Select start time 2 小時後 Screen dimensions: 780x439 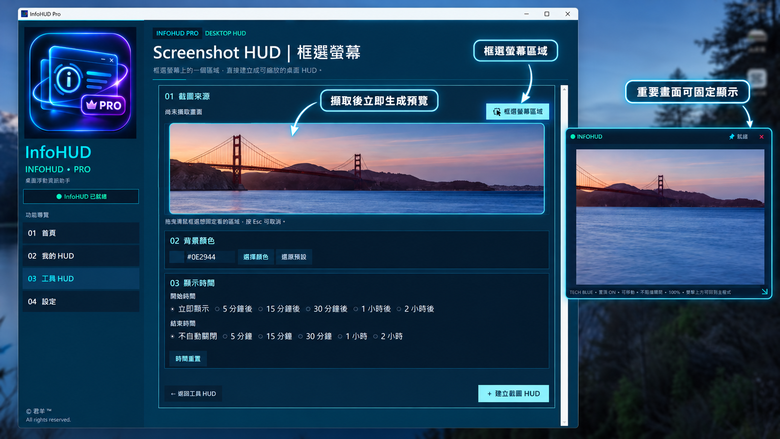click(x=415, y=309)
